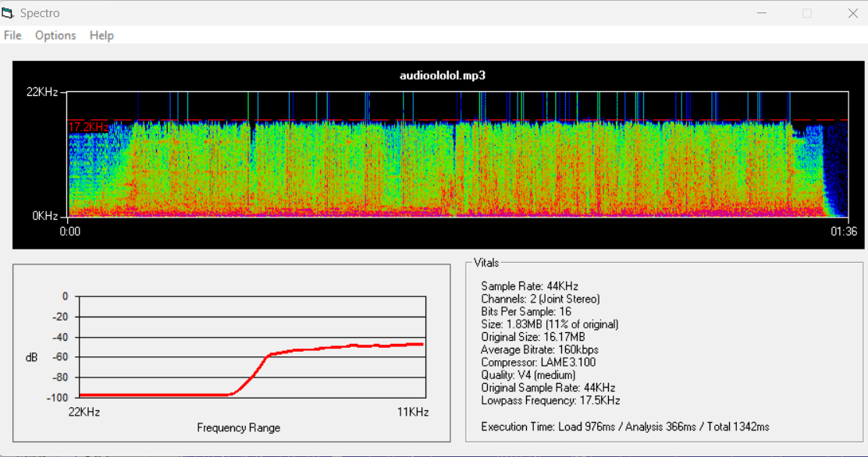Screen dimensions: 868x457
Task: Click the -100 dB axis tick label
Action: [x=58, y=398]
